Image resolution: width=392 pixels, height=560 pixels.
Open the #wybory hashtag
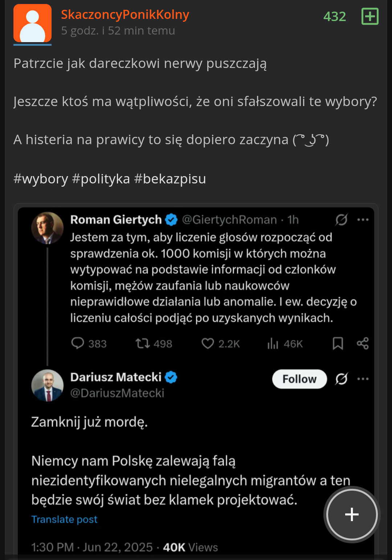tap(41, 179)
